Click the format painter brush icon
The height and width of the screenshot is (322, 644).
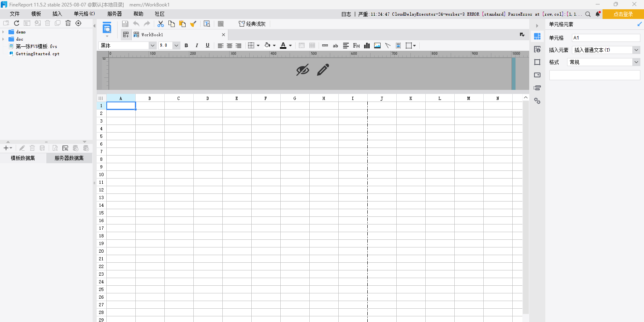(193, 24)
